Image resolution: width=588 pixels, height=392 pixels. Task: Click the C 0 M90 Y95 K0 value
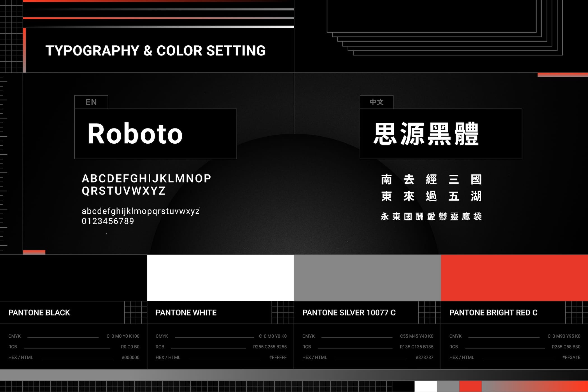tap(564, 336)
